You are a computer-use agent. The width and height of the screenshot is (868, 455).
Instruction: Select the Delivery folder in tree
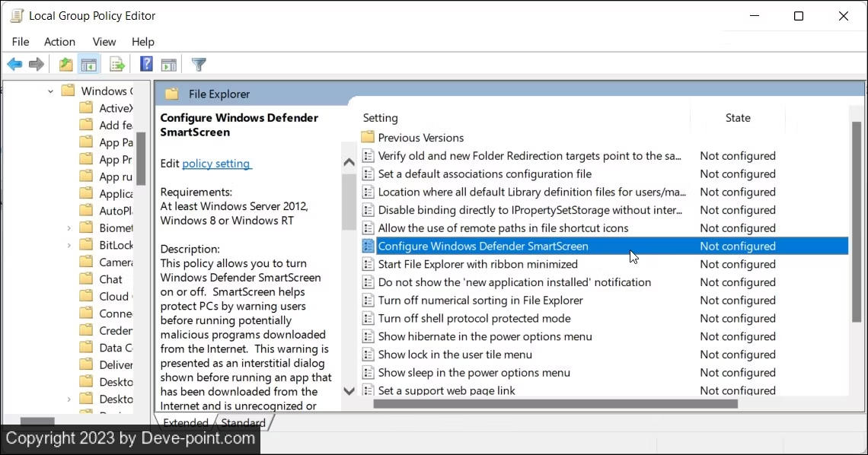click(x=107, y=365)
